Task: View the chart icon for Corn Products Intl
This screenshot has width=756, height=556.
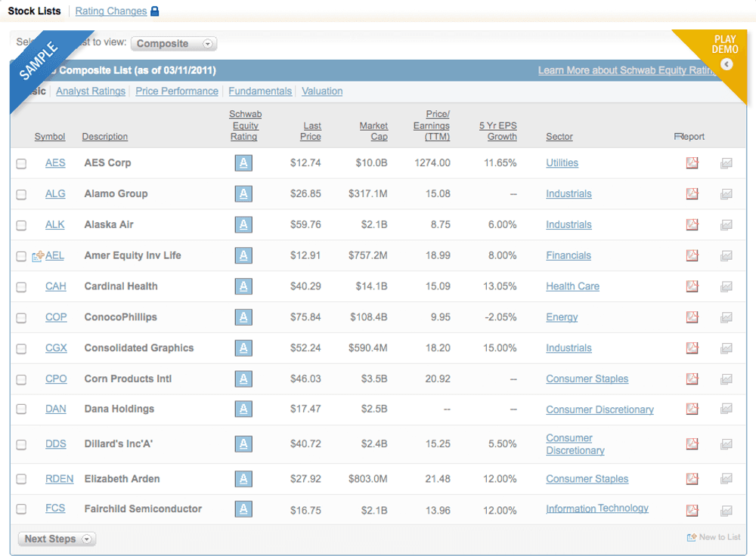Action: click(726, 379)
